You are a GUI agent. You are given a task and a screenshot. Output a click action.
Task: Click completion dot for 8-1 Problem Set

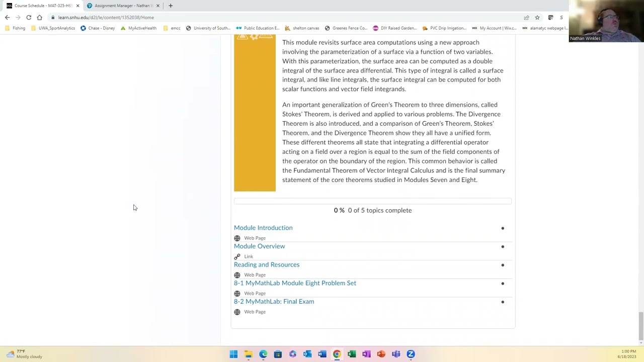point(503,284)
